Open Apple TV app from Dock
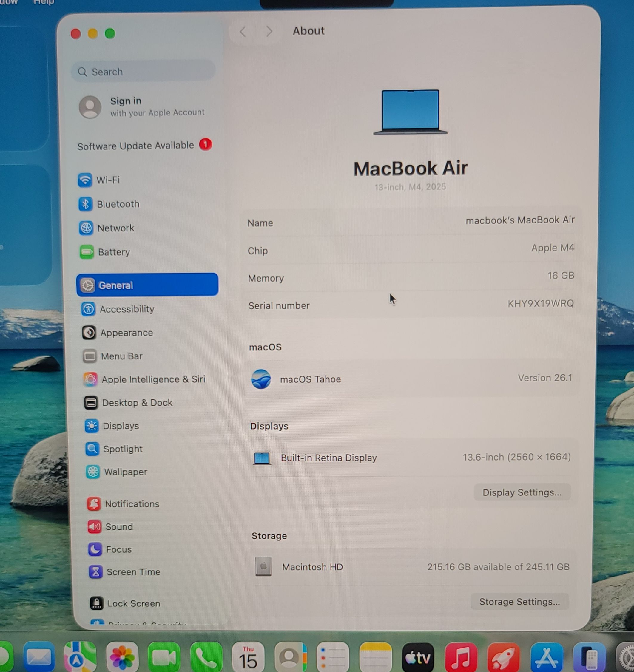Viewport: 634px width, 672px height. tap(418, 657)
